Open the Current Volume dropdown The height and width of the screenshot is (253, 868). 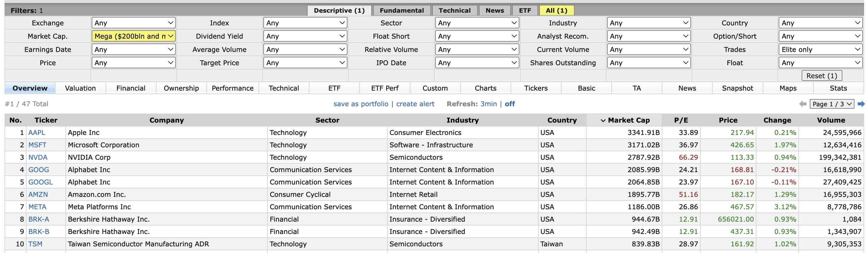coord(649,50)
